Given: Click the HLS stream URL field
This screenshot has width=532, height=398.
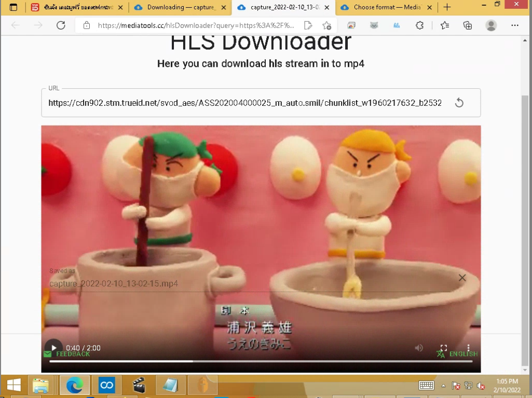Looking at the screenshot, I should pyautogui.click(x=245, y=103).
